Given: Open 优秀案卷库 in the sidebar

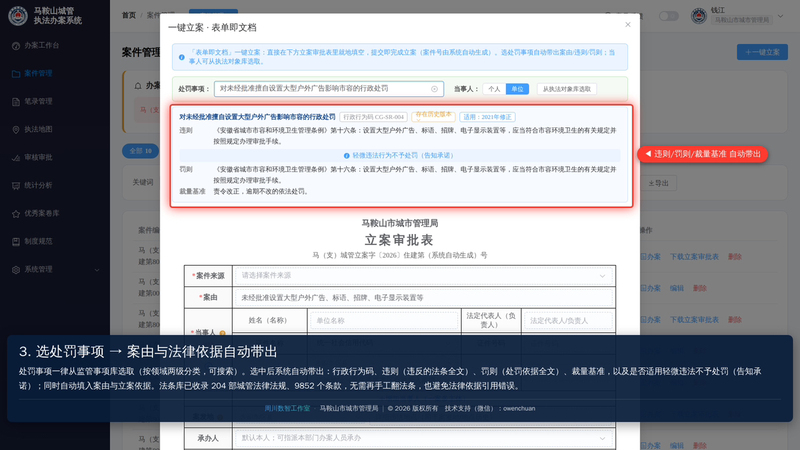Looking at the screenshot, I should [42, 213].
